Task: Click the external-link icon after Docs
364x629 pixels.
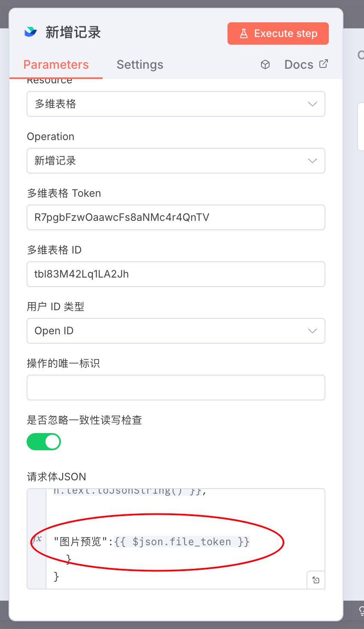Action: 323,63
